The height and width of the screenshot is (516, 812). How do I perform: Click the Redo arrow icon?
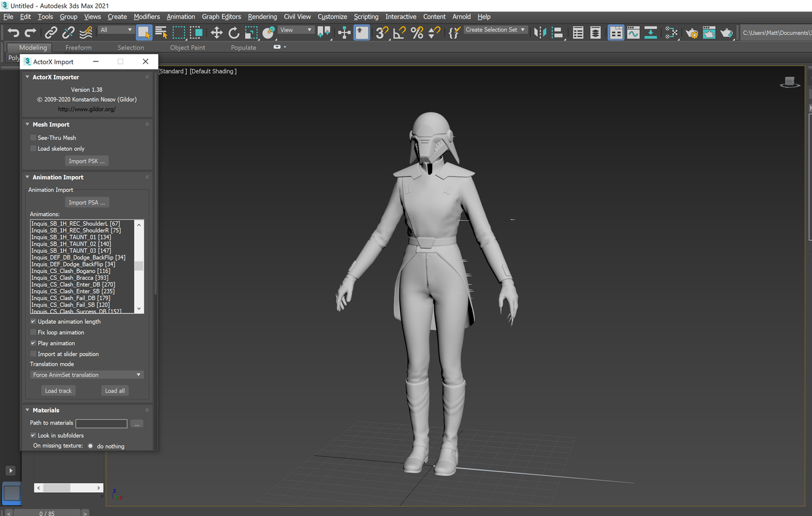30,32
